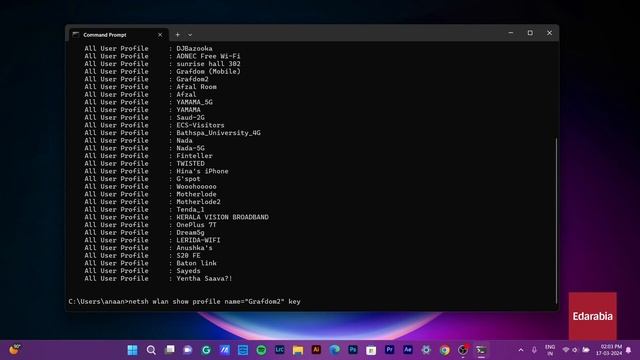
Task: Open the weather widget on the taskbar
Action: click(15, 350)
